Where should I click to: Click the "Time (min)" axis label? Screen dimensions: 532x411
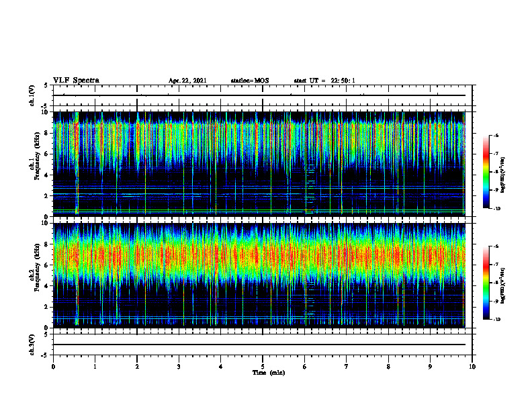(x=269, y=373)
